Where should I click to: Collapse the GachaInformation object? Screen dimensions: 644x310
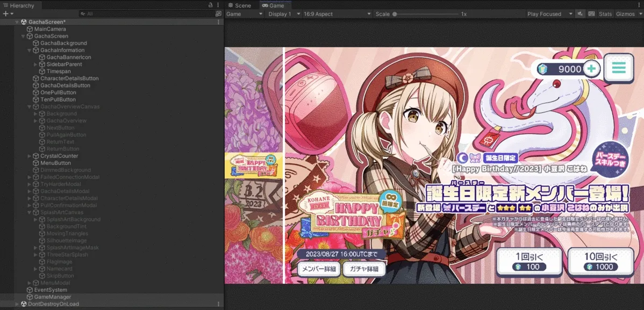[29, 51]
